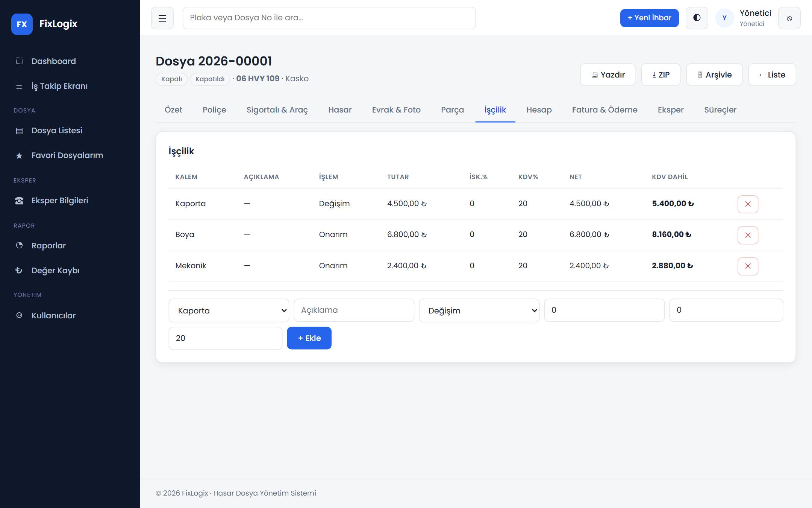The height and width of the screenshot is (508, 812).
Task: Toggle dark mode theme icon
Action: [697, 18]
